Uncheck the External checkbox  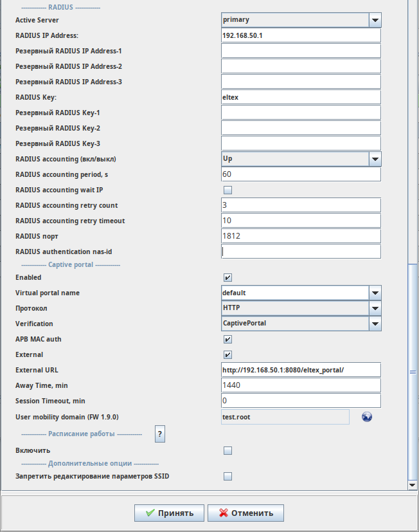227,354
